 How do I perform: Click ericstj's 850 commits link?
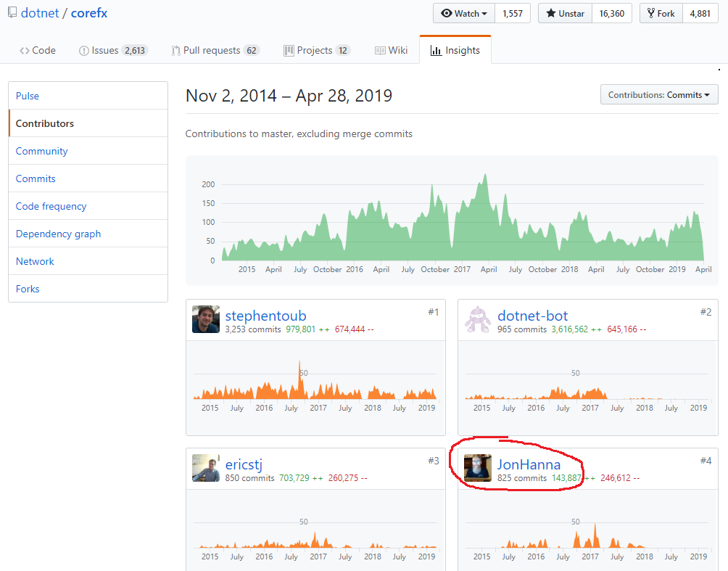pos(249,478)
